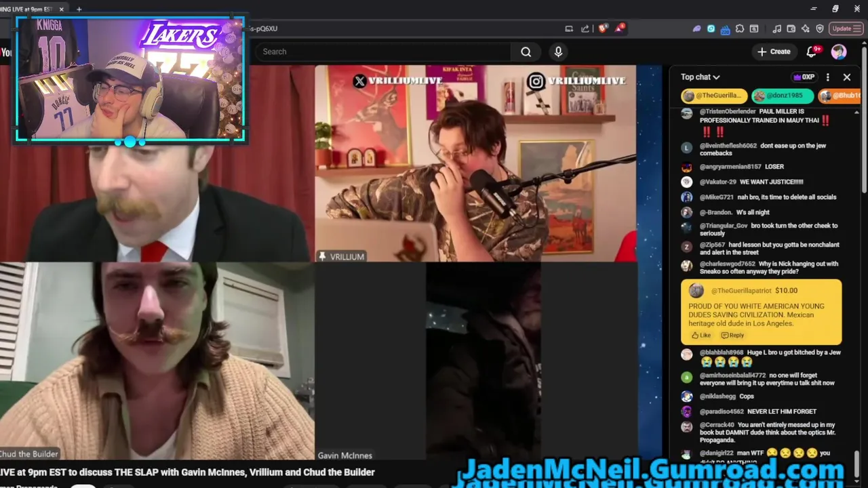This screenshot has height=488, width=868.
Task: Click the install/cast screen icon in address bar
Action: click(x=569, y=28)
